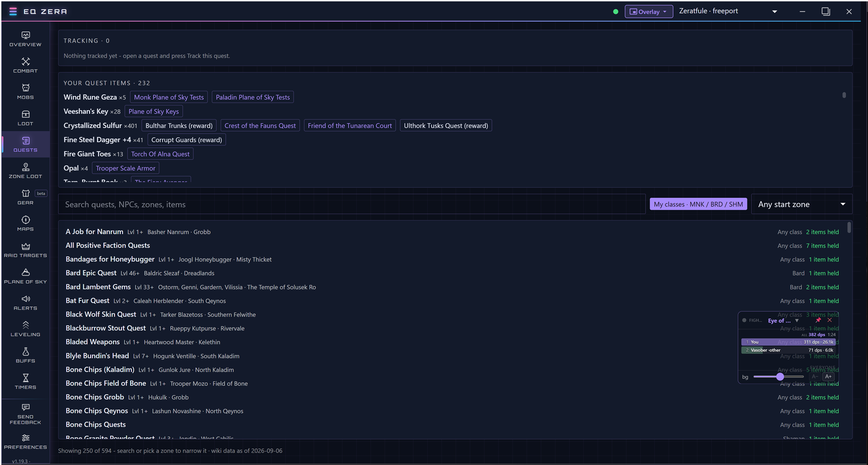The image size is (868, 465).
Task: Open the Leveling section
Action: click(x=25, y=329)
